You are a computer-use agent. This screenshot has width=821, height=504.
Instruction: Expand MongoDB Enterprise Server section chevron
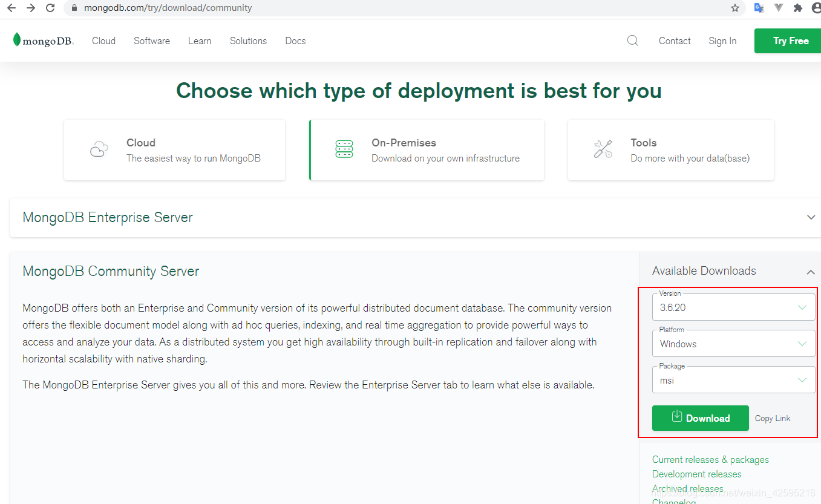click(811, 217)
